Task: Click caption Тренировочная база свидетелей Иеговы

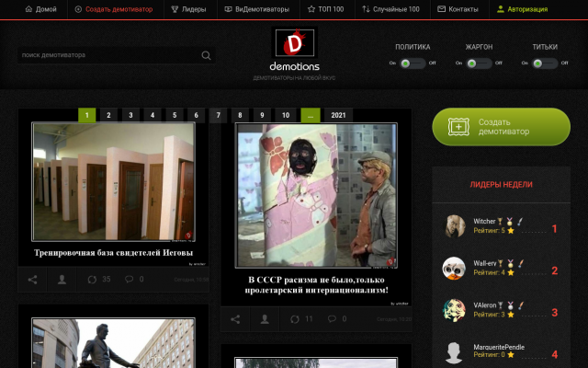Action: point(113,253)
